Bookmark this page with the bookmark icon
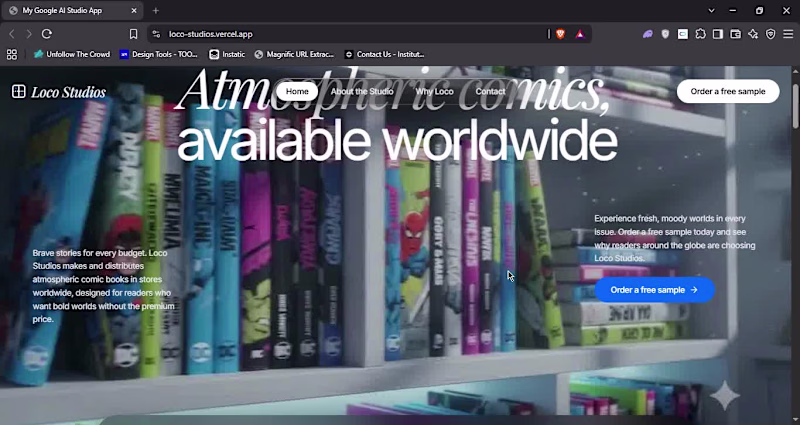Image resolution: width=800 pixels, height=425 pixels. point(133,34)
